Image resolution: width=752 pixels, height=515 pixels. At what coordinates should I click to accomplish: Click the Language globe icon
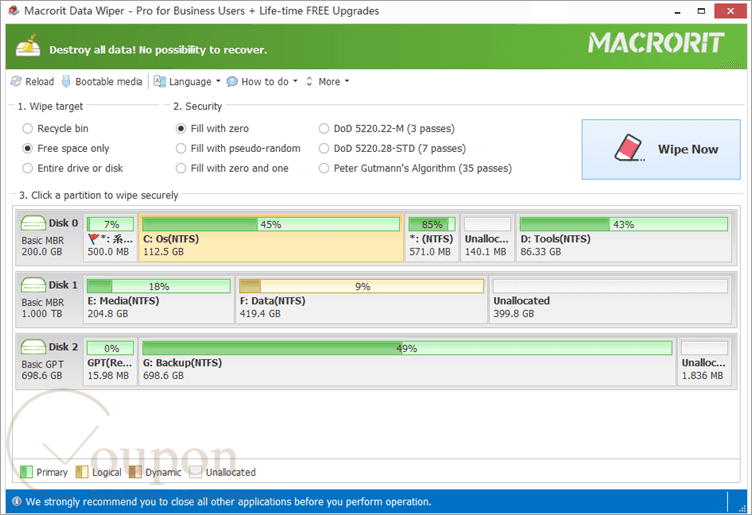(160, 82)
